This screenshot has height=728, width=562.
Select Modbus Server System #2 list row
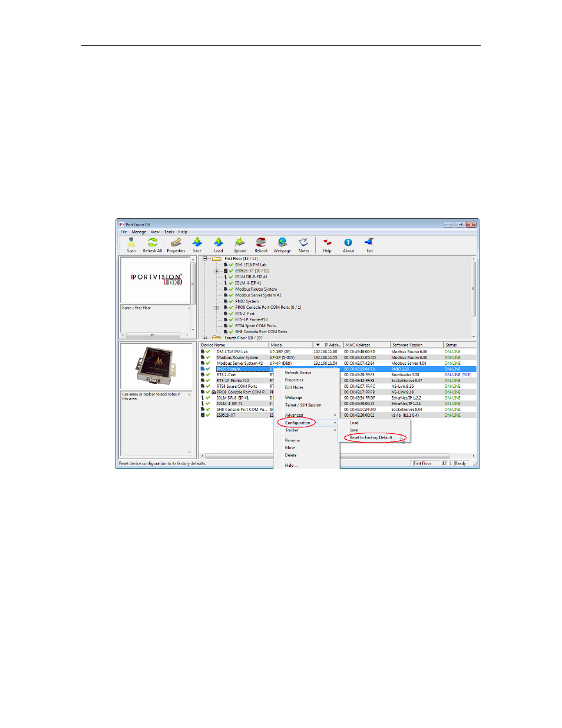[x=338, y=363]
